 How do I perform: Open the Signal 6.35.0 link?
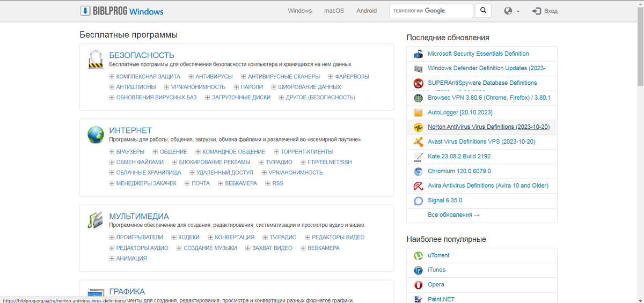[445, 200]
